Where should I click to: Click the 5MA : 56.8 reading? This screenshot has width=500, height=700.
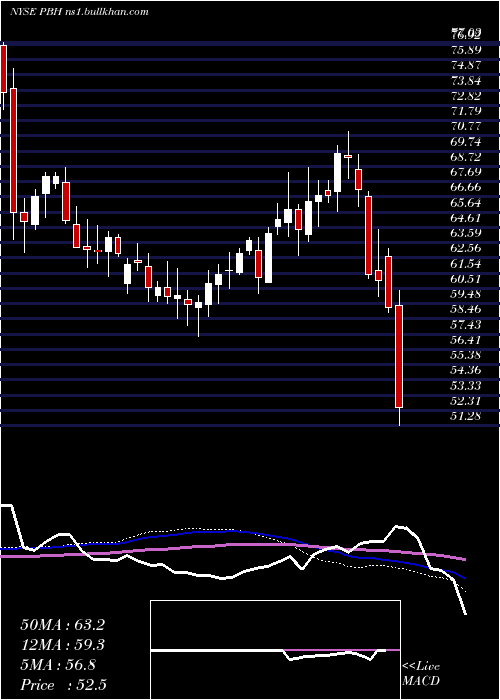[x=58, y=665]
